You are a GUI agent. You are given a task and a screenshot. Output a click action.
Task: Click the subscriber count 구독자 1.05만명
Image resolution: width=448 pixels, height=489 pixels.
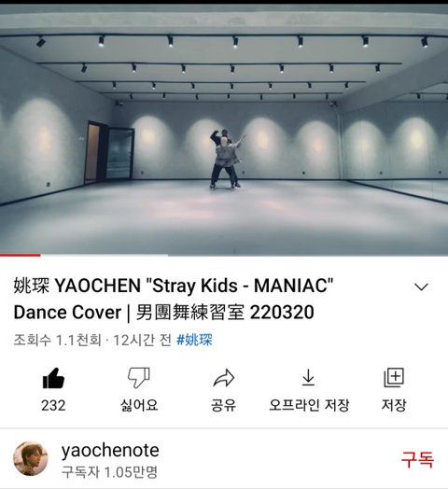(109, 472)
